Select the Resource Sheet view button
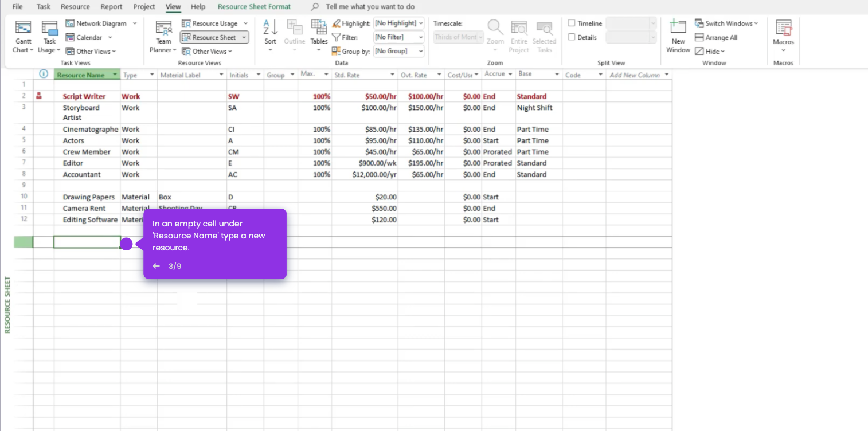Screen dimensions: 868x431 point(214,37)
